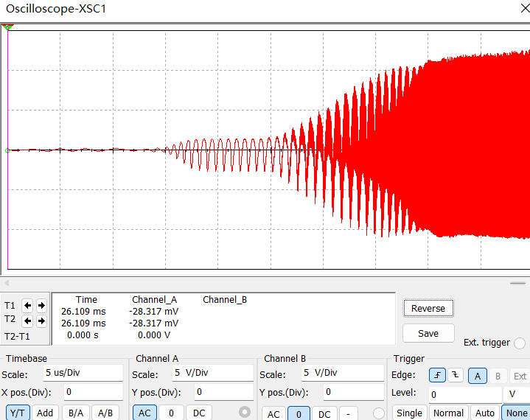Save the oscilloscope data
Screen dimensions: 530x420
[x=428, y=333]
